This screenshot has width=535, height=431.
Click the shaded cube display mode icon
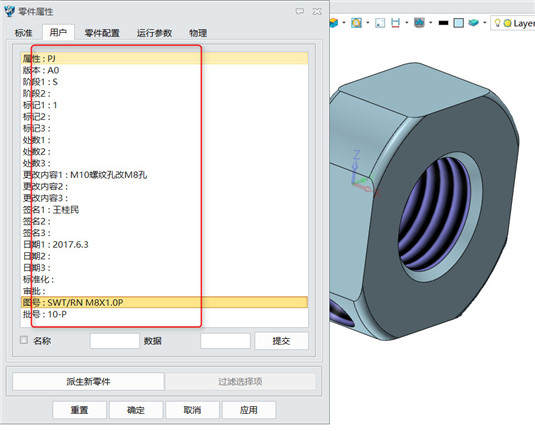[333, 23]
